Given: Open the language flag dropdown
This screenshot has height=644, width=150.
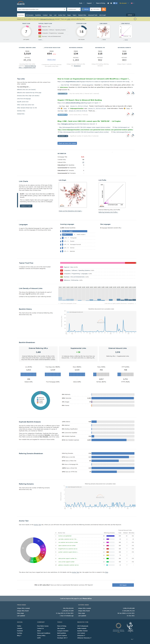Looking at the screenshot, I should (x=132, y=3).
